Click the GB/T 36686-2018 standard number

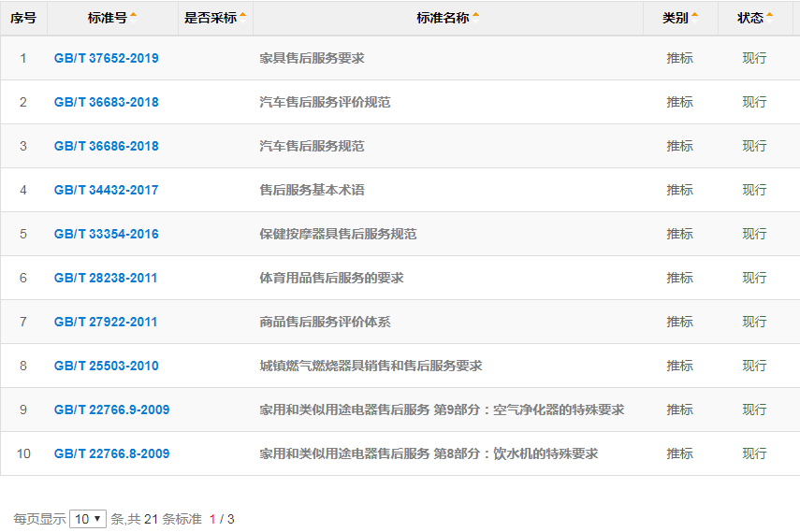(x=106, y=146)
